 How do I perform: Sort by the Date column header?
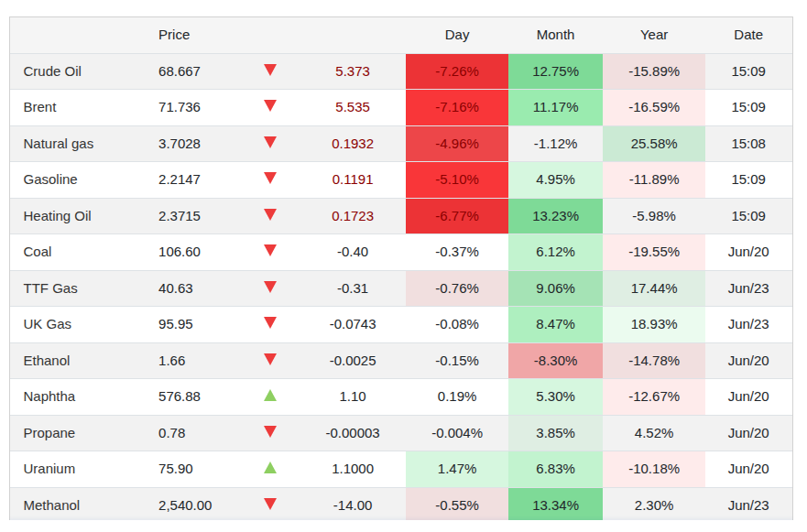tap(748, 35)
